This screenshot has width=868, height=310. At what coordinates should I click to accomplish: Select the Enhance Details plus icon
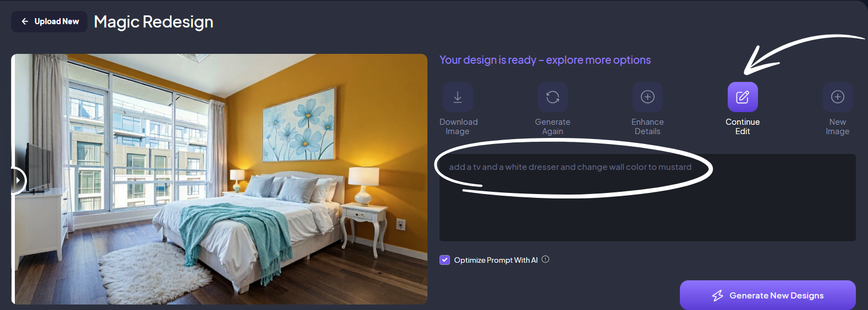point(647,97)
